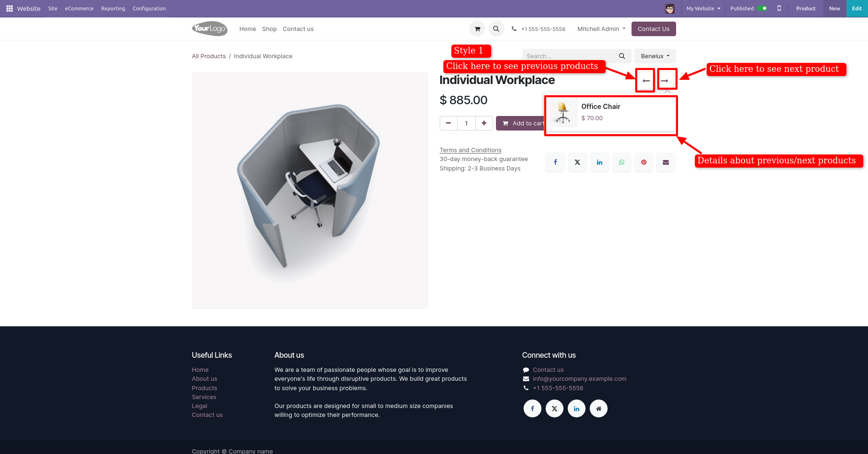Click the YourLogo site logo

click(209, 29)
